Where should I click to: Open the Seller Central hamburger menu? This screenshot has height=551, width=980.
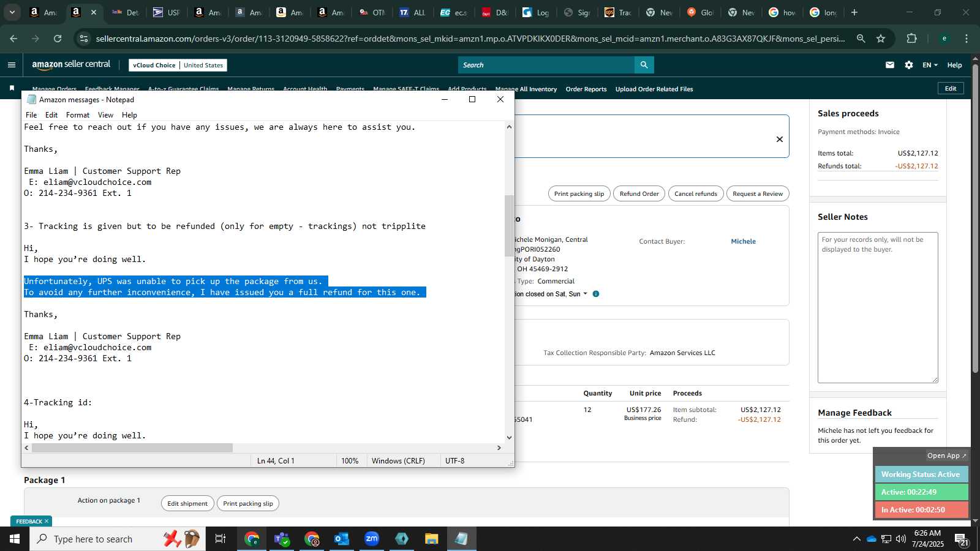coord(12,65)
